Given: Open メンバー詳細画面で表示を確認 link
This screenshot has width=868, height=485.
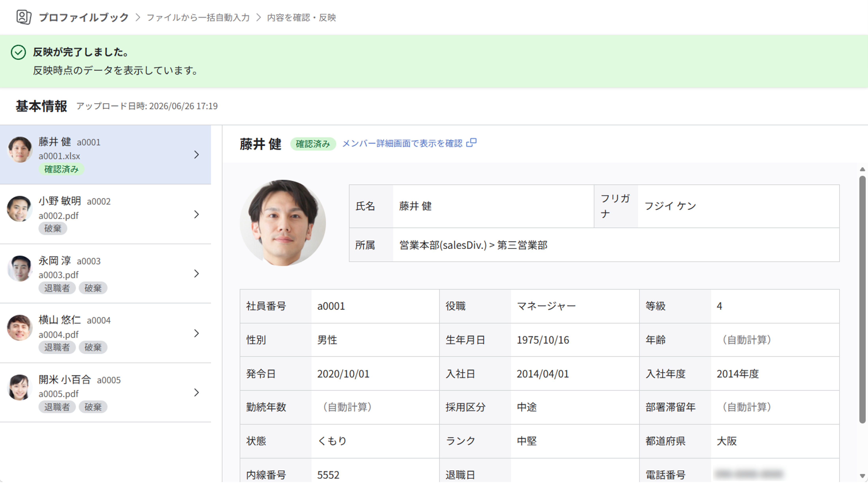Looking at the screenshot, I should tap(402, 144).
